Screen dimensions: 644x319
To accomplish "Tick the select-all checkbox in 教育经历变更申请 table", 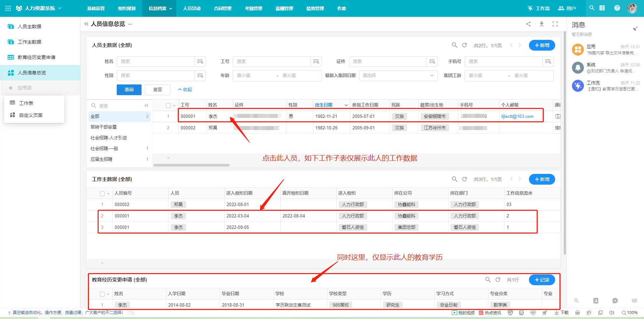I will coord(102,294).
